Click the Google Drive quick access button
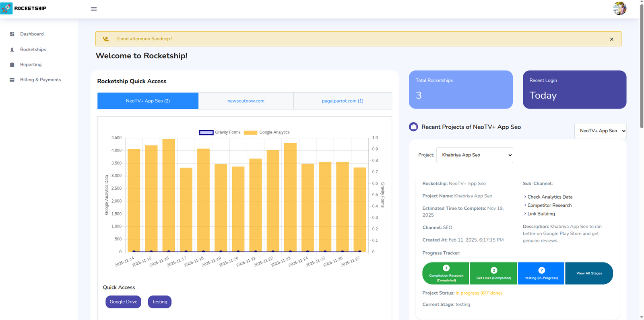Image resolution: width=644 pixels, height=320 pixels. tap(123, 302)
